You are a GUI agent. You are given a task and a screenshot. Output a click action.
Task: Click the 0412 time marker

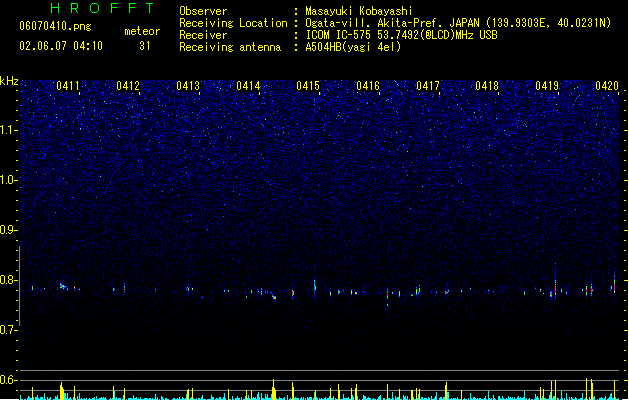point(128,86)
